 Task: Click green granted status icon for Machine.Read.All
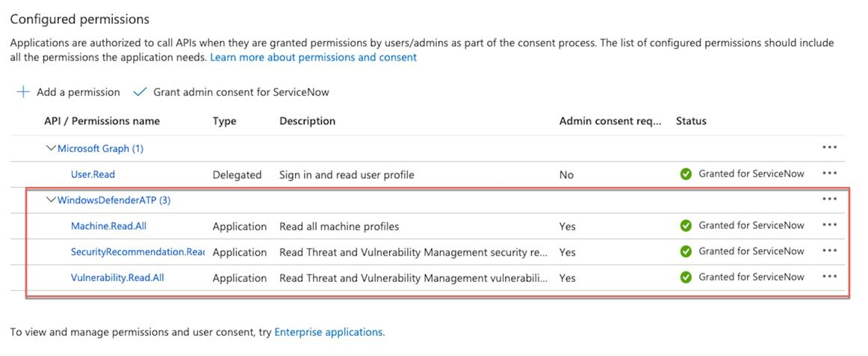click(x=686, y=225)
